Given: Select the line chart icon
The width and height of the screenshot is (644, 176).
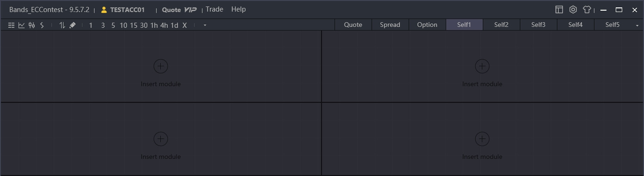Looking at the screenshot, I should click(x=22, y=25).
